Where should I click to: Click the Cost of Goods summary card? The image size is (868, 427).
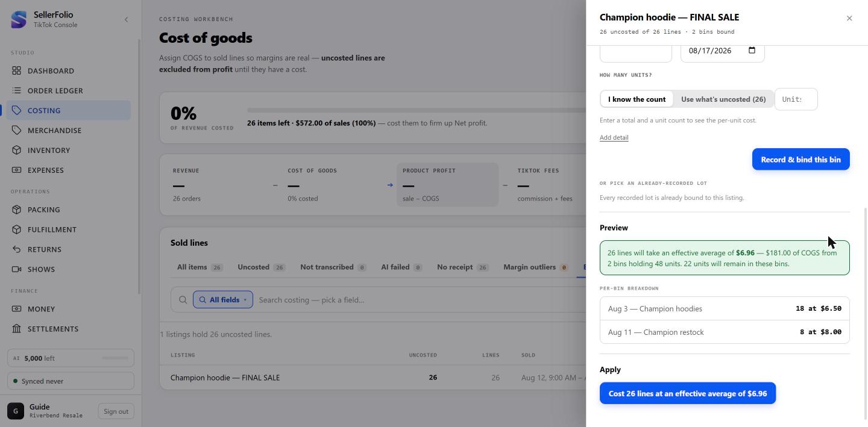[333, 184]
